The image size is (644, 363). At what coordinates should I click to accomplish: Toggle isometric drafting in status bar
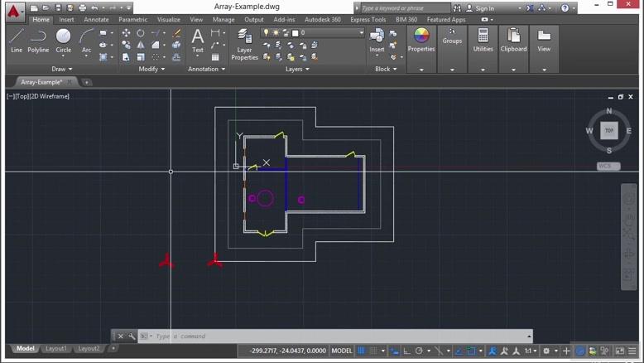[x=439, y=351]
